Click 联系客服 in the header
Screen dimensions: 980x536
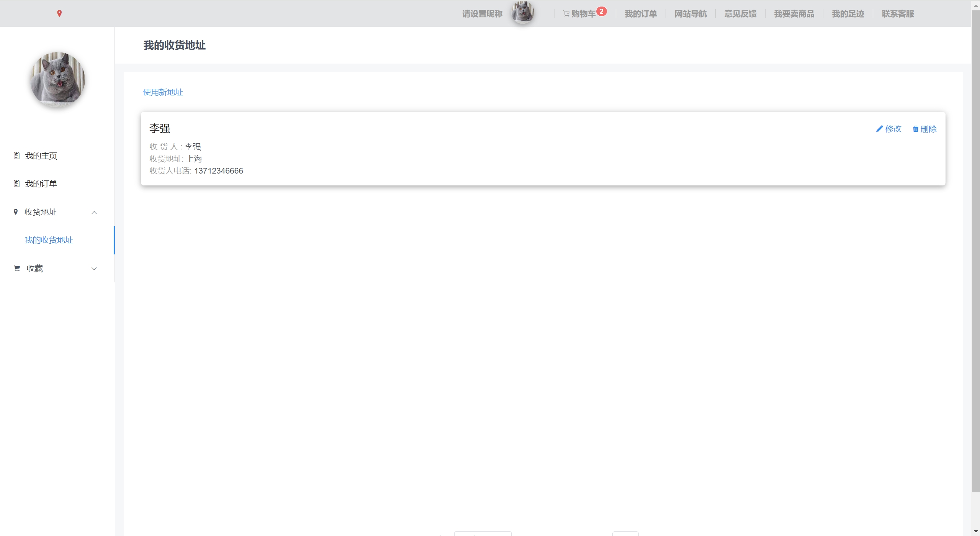898,14
